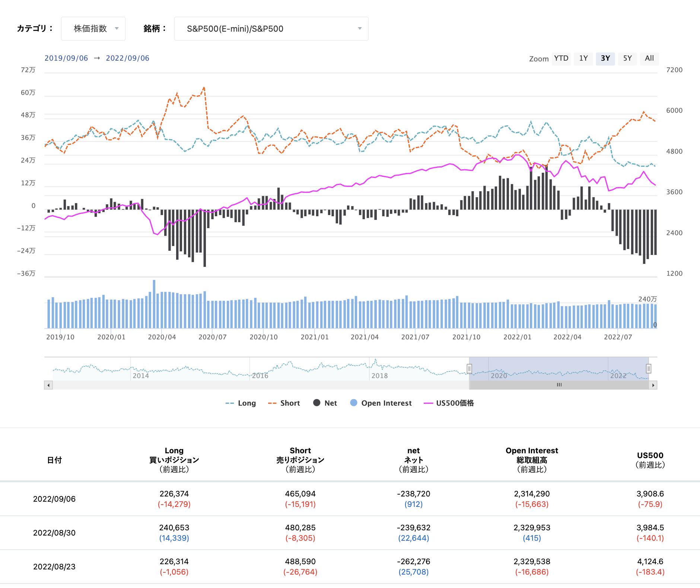Select the 1Y zoom range
The width and height of the screenshot is (700, 588).
click(x=583, y=58)
